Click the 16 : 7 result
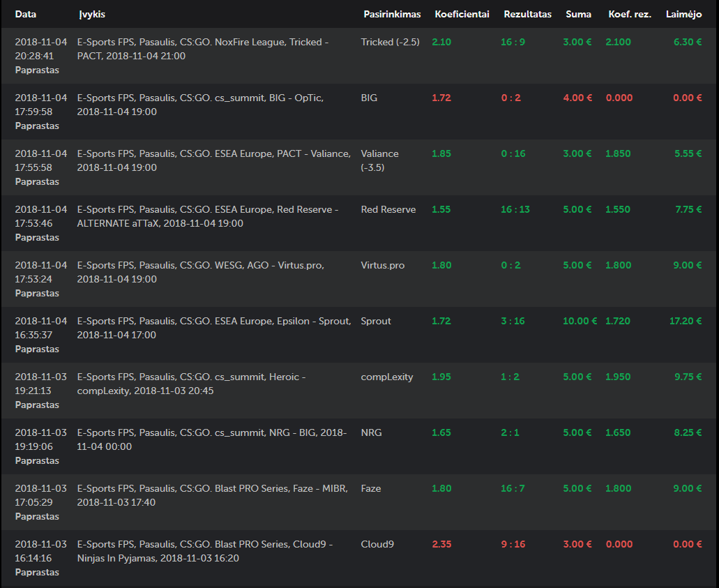The image size is (719, 588). pos(513,488)
